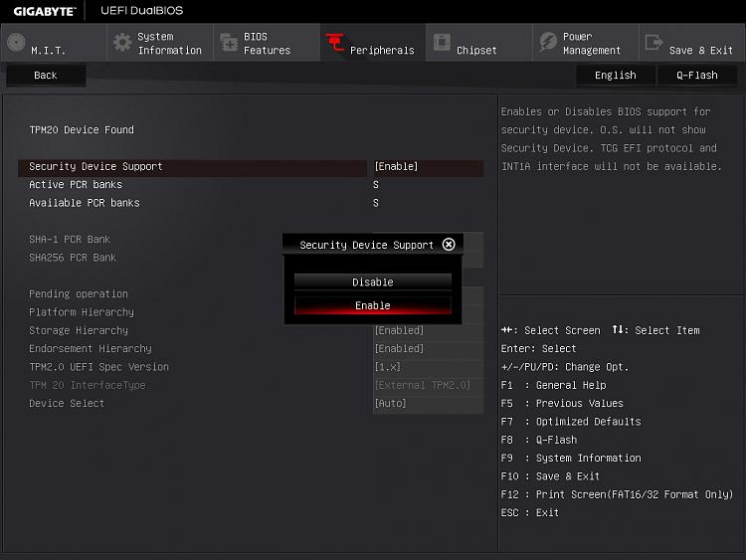This screenshot has width=746, height=560.
Task: Select the Device Select label
Action: point(67,403)
